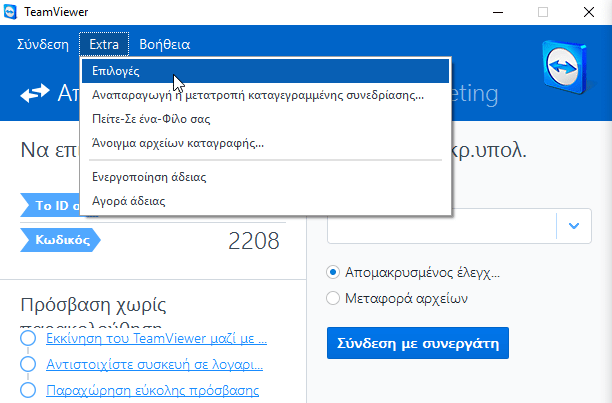Click Πρόσβαση χωρίς heading text

(93, 305)
